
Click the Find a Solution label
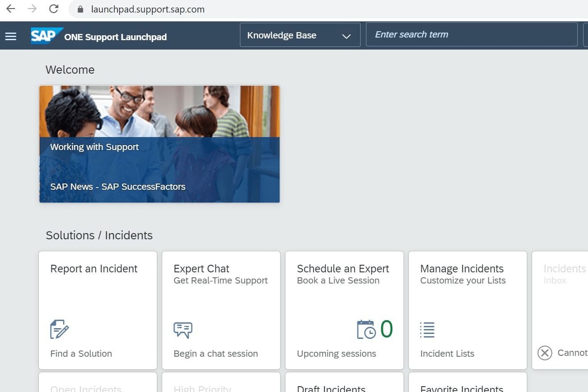81,354
